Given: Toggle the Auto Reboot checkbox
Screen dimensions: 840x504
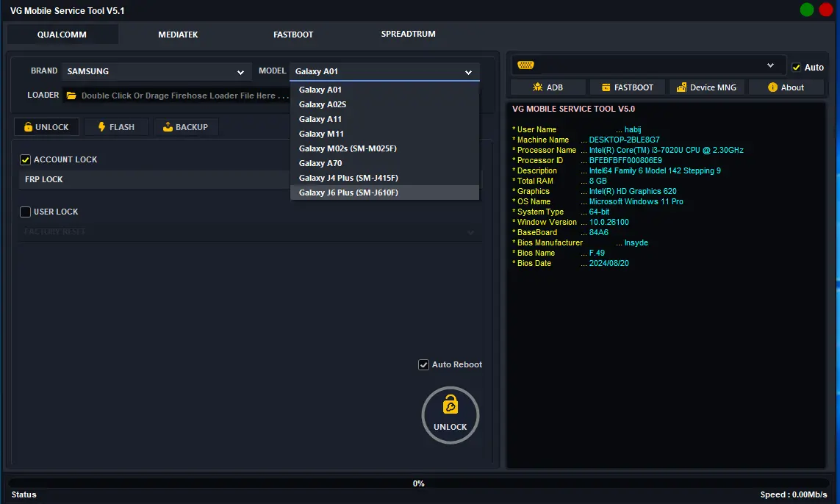Looking at the screenshot, I should point(423,364).
